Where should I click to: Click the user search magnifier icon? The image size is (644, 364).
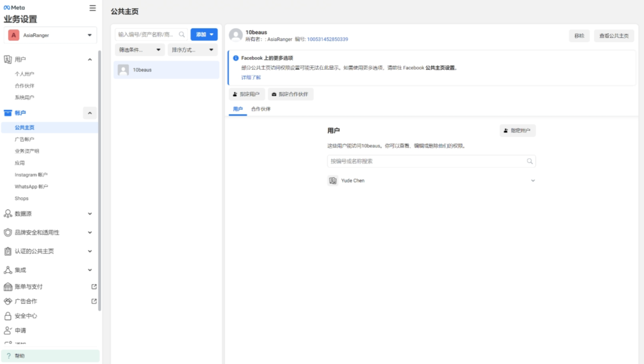point(530,162)
